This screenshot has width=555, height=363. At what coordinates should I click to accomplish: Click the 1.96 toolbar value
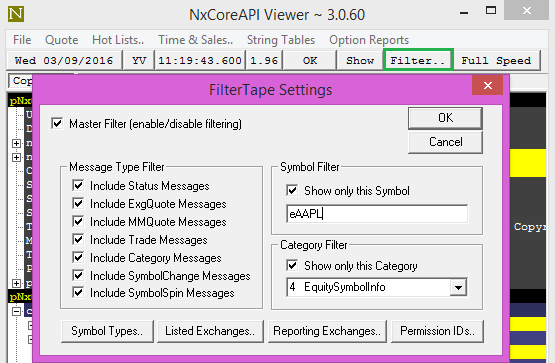tap(264, 60)
